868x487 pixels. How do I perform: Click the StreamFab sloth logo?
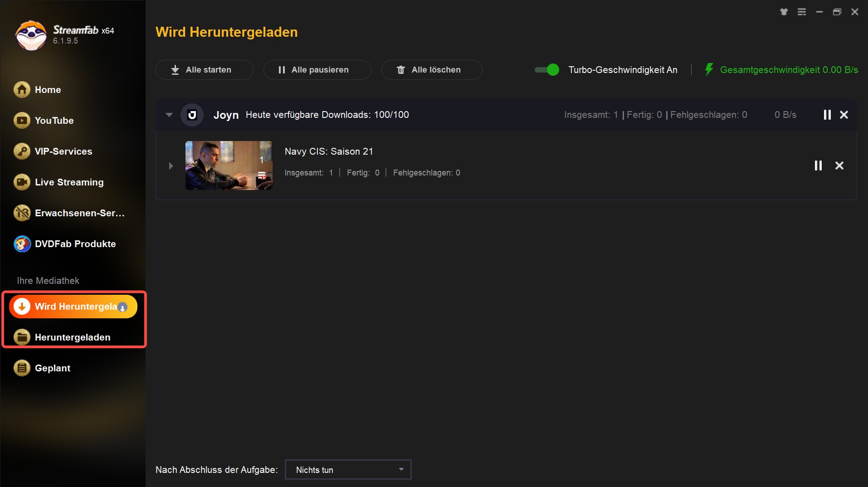coord(31,35)
